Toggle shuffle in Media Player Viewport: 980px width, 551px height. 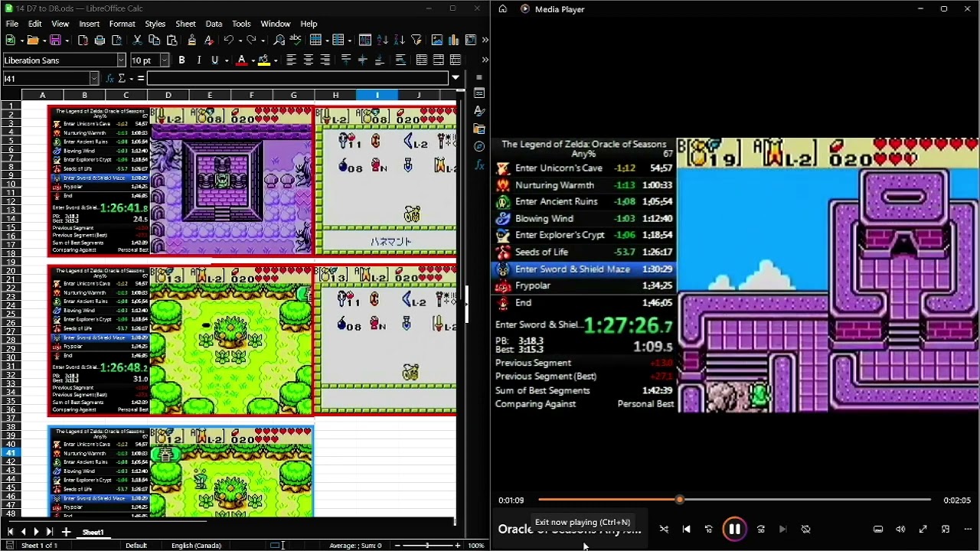click(x=664, y=529)
